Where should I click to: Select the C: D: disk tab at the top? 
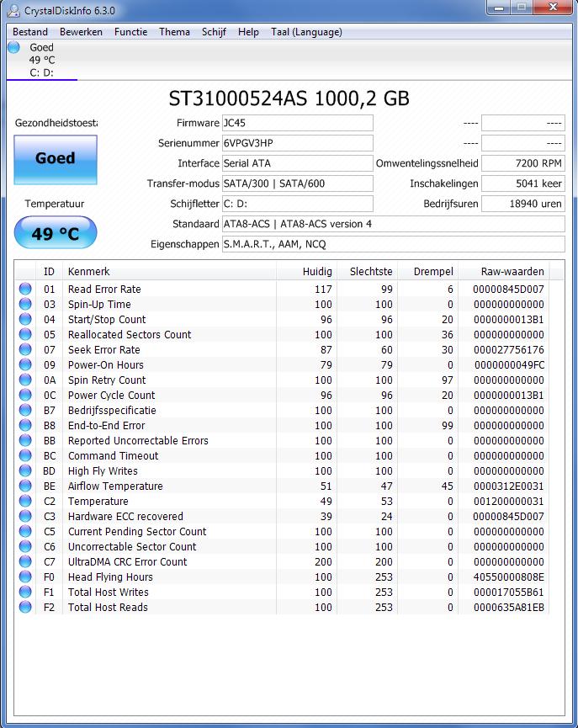(x=42, y=61)
